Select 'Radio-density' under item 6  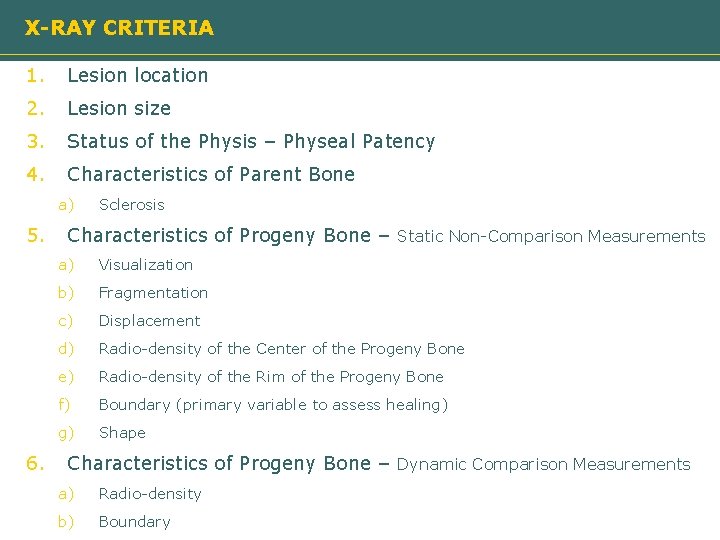(x=150, y=494)
